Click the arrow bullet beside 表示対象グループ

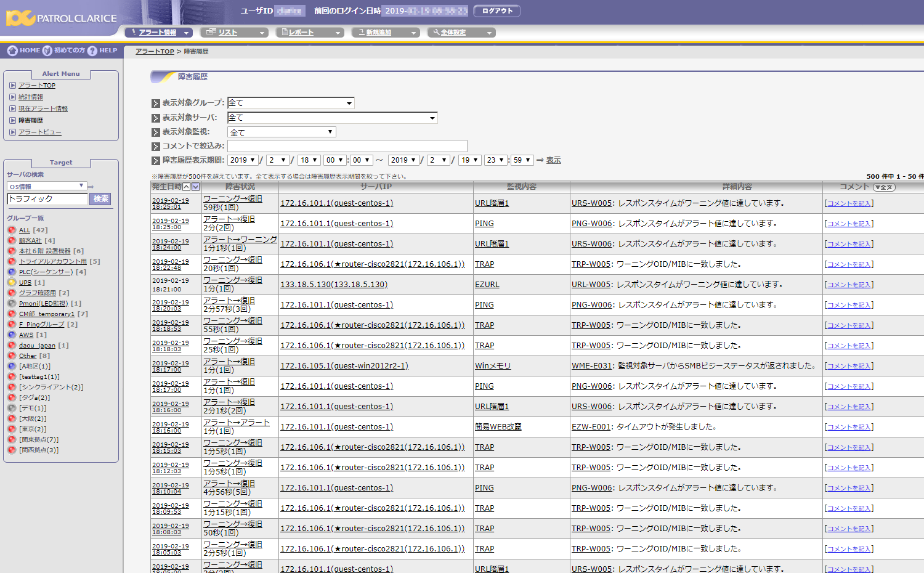click(x=156, y=104)
